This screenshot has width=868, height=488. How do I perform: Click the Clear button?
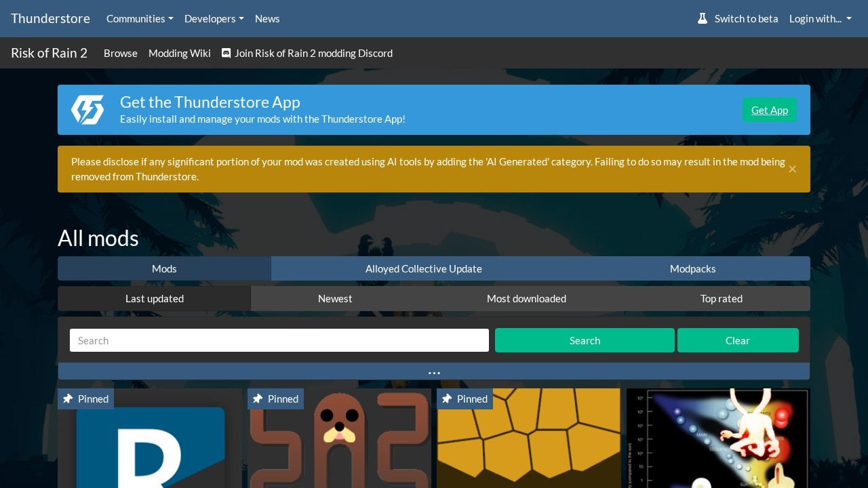point(738,340)
